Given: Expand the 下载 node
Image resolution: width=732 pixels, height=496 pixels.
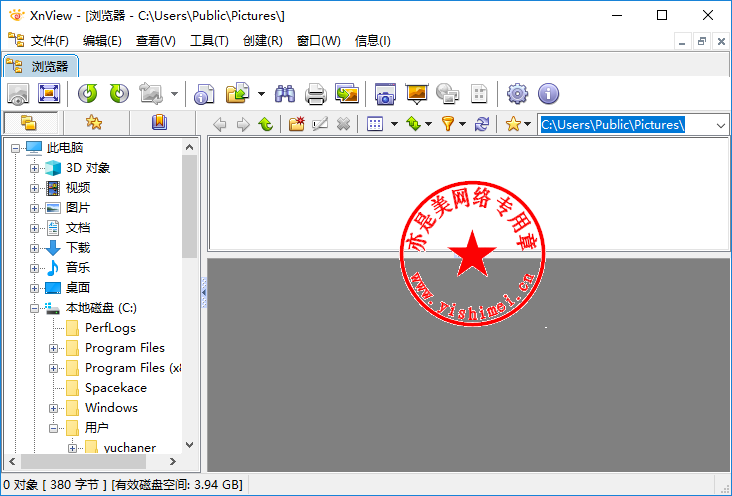Looking at the screenshot, I should click(x=34, y=248).
